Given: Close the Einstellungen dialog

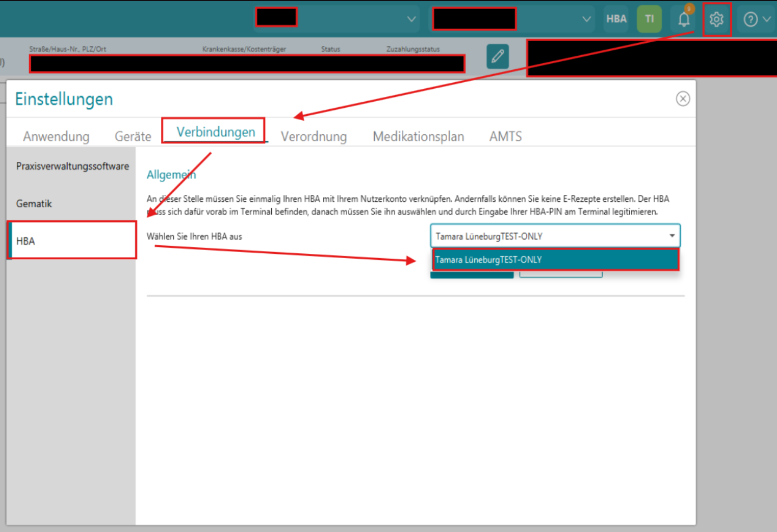Looking at the screenshot, I should 683,98.
